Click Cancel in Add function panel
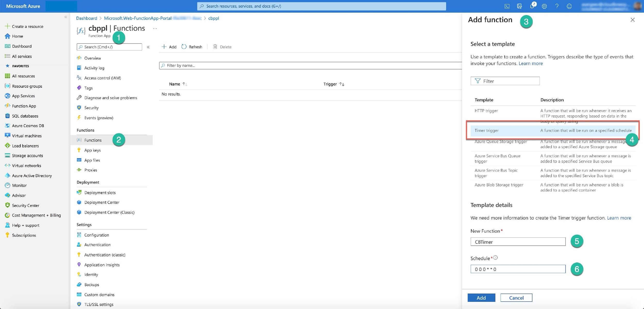The width and height of the screenshot is (644, 309). point(516,298)
